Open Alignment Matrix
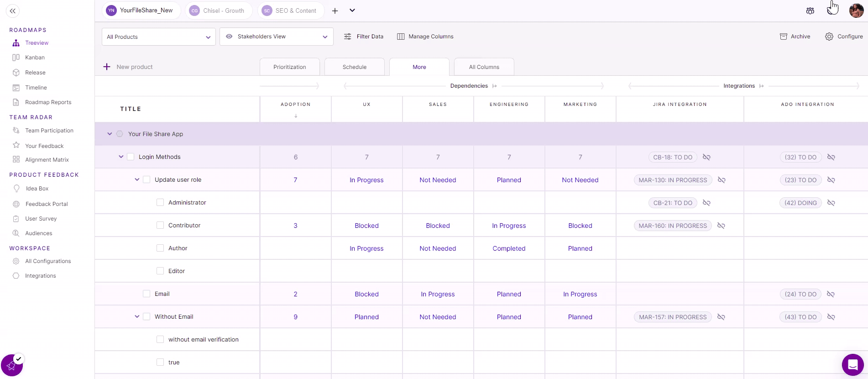Viewport: 868px width, 379px height. 47,160
